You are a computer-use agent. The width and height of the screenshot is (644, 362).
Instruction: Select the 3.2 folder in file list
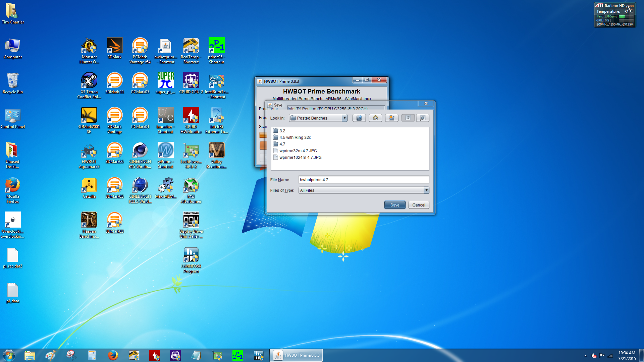[x=279, y=131]
